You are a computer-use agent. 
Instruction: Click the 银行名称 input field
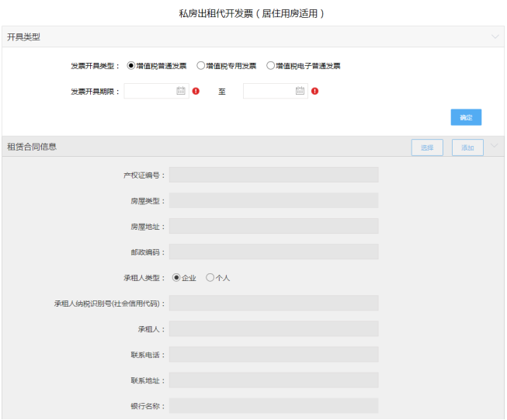point(273,405)
